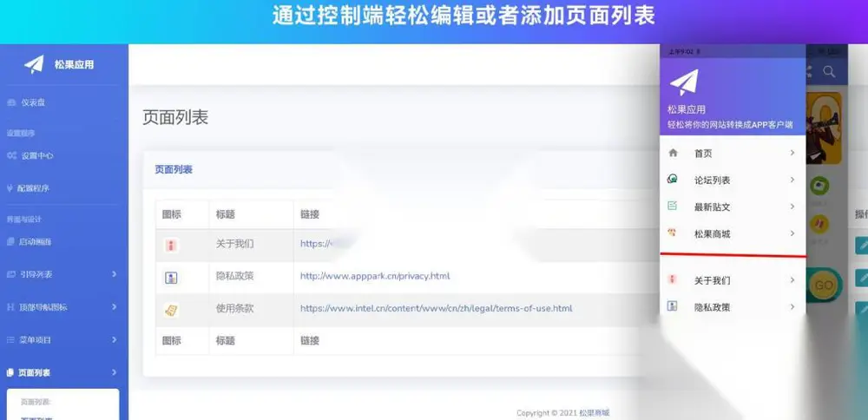
Task: Click the chevron beside 论坛列表
Action: [x=792, y=180]
